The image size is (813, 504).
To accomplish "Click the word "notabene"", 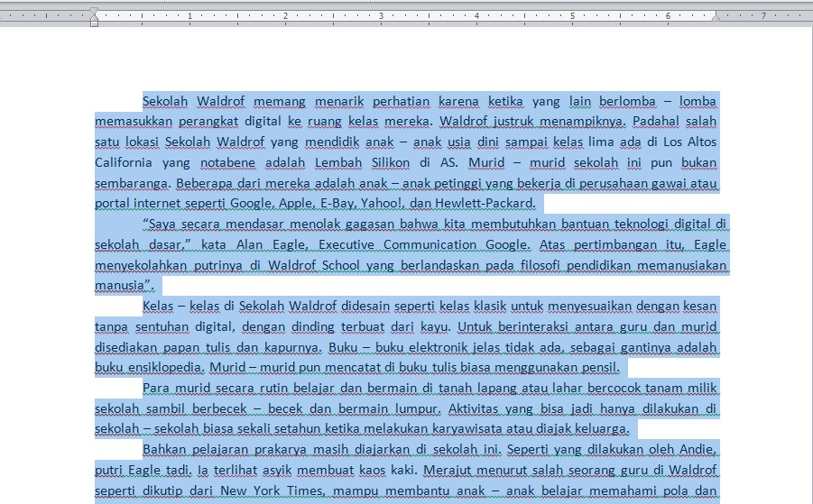I will (x=227, y=162).
